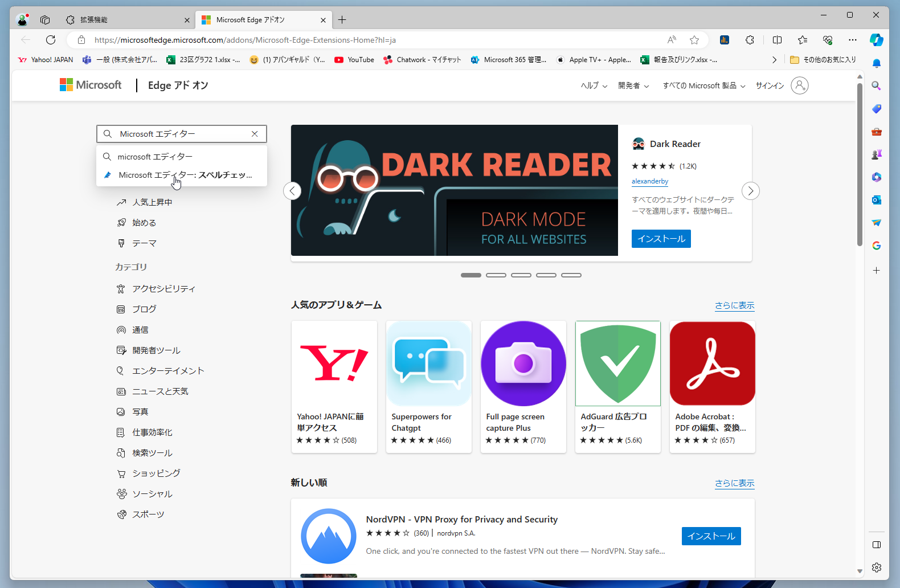Open the sidebar Outlook icon

pos(877,200)
